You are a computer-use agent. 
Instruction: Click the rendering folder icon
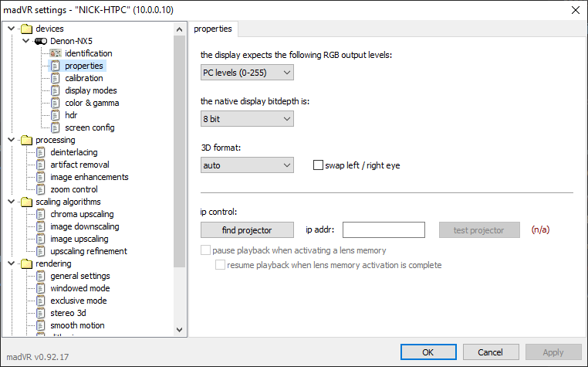click(26, 263)
